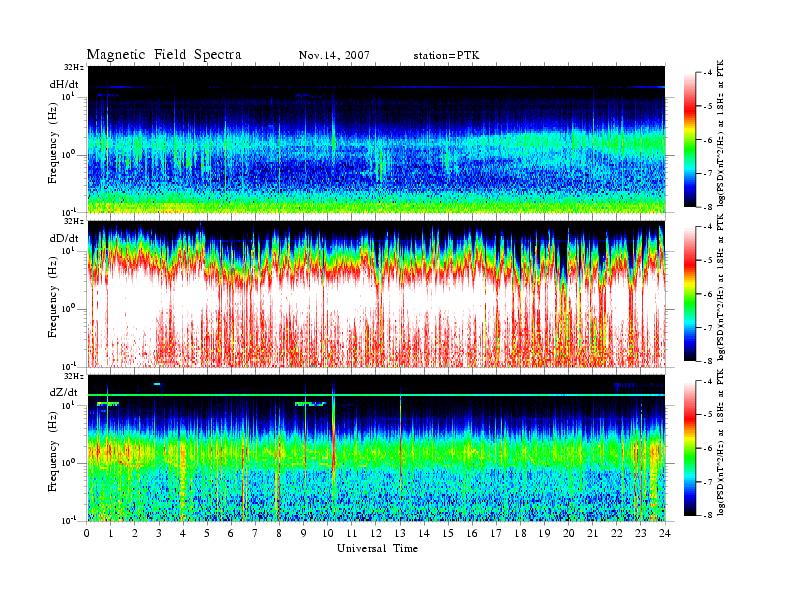The image size is (792, 612).
Task: Click the dH/dt spectrogram plot
Action: click(377, 139)
